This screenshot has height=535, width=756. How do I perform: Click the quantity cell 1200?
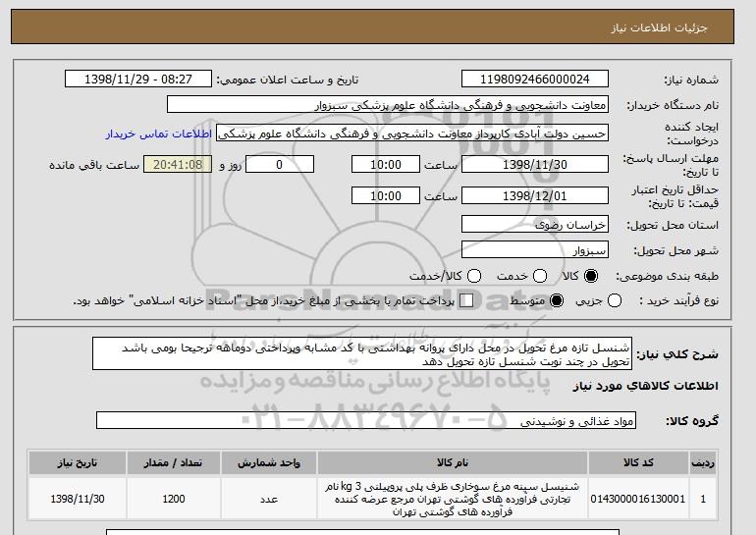(173, 499)
